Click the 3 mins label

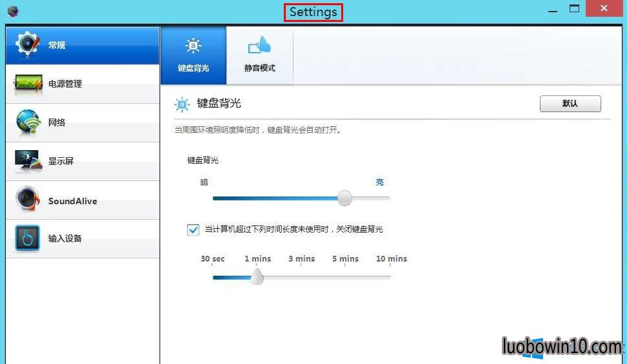(301, 258)
